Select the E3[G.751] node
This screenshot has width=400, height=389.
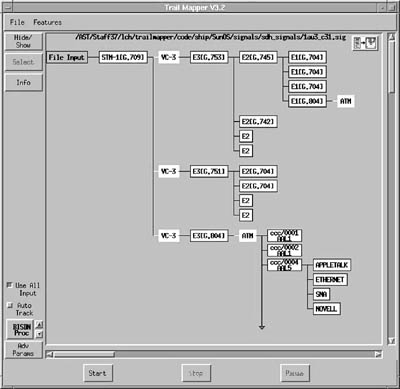pos(209,171)
